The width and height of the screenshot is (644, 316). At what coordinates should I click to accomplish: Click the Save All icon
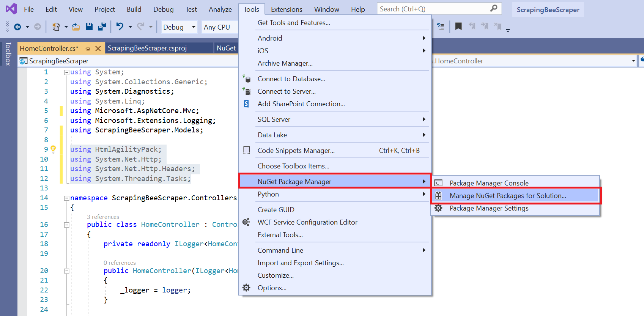102,27
